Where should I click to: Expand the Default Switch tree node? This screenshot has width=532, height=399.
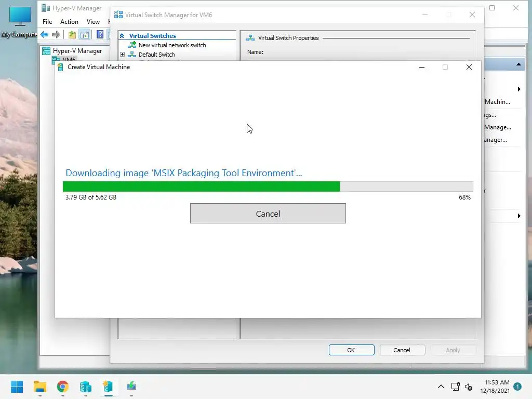pos(123,54)
